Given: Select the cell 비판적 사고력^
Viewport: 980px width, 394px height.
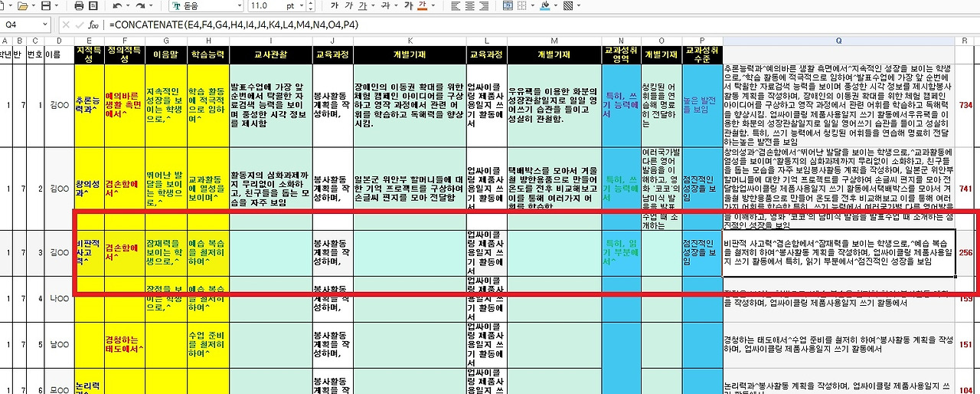Looking at the screenshot, I should tap(90, 252).
